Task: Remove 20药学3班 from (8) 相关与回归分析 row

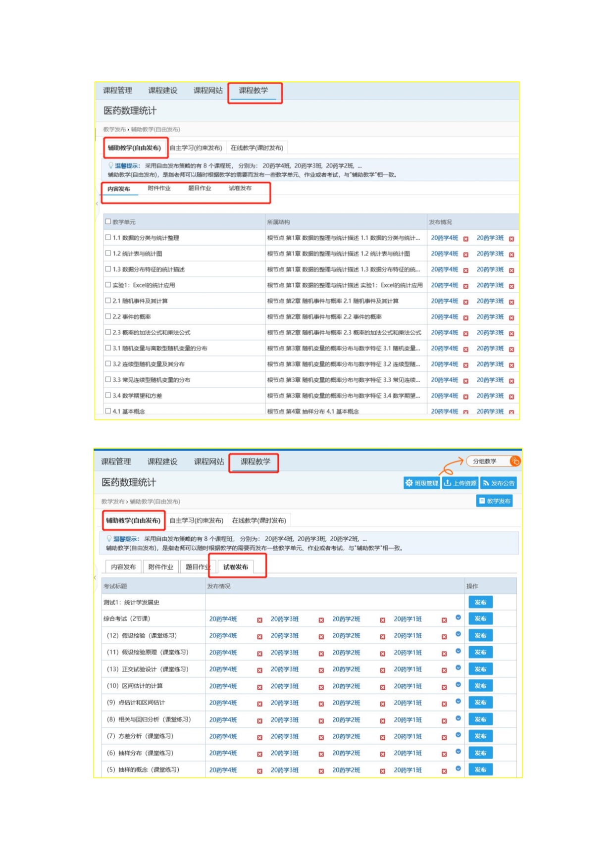Action: [x=321, y=721]
